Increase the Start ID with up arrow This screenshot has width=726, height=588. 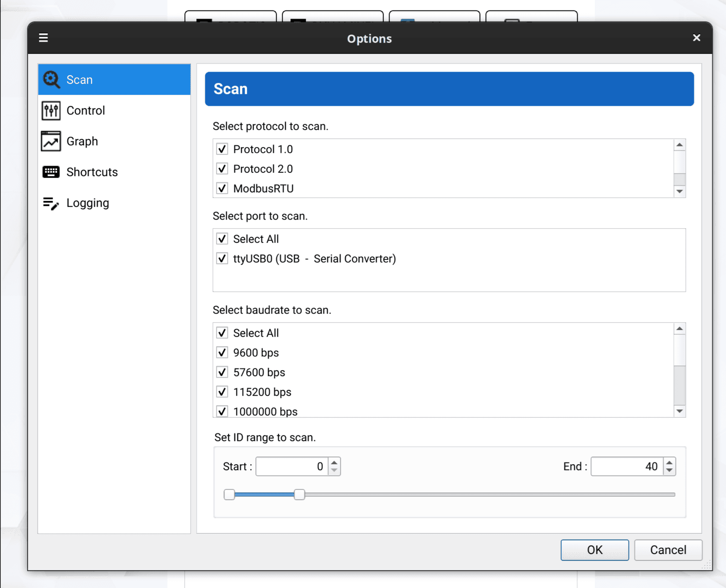(334, 462)
